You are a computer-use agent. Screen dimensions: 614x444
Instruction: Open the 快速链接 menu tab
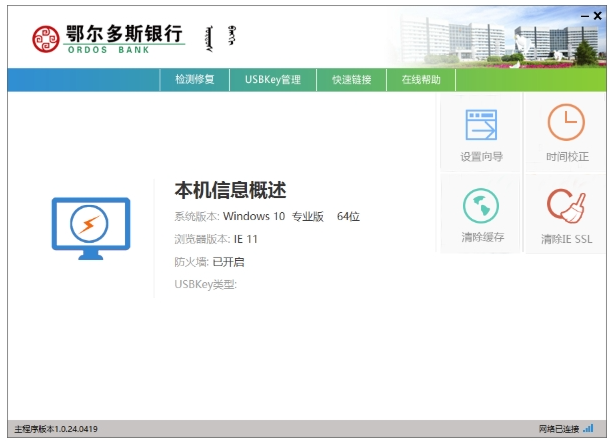(x=352, y=80)
